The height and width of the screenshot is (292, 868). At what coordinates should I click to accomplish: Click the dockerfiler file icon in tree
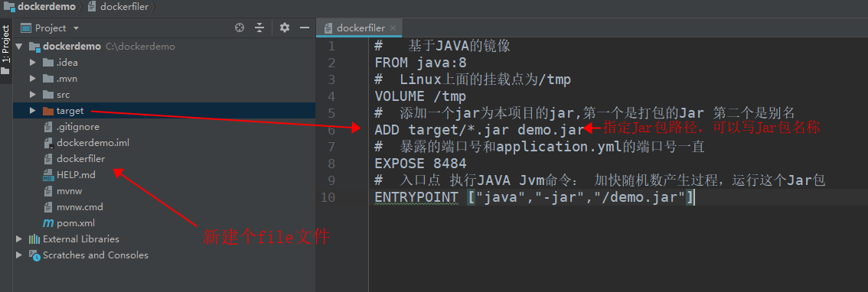pyautogui.click(x=47, y=159)
